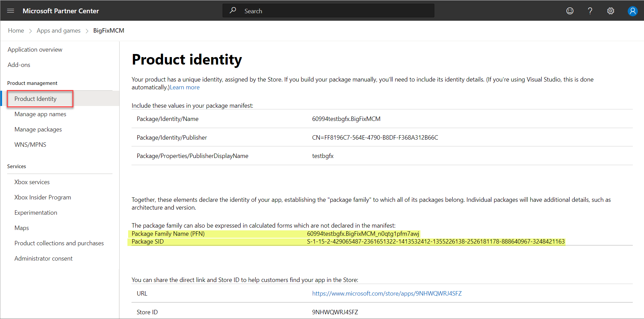644x319 pixels.
Task: Select WNS/MPNS in the sidebar
Action: tap(30, 145)
